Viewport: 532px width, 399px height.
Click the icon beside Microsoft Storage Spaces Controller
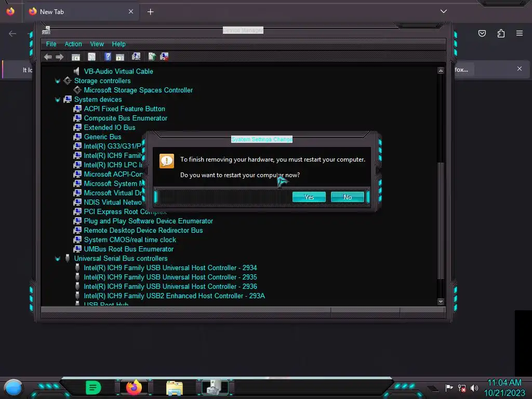(77, 90)
